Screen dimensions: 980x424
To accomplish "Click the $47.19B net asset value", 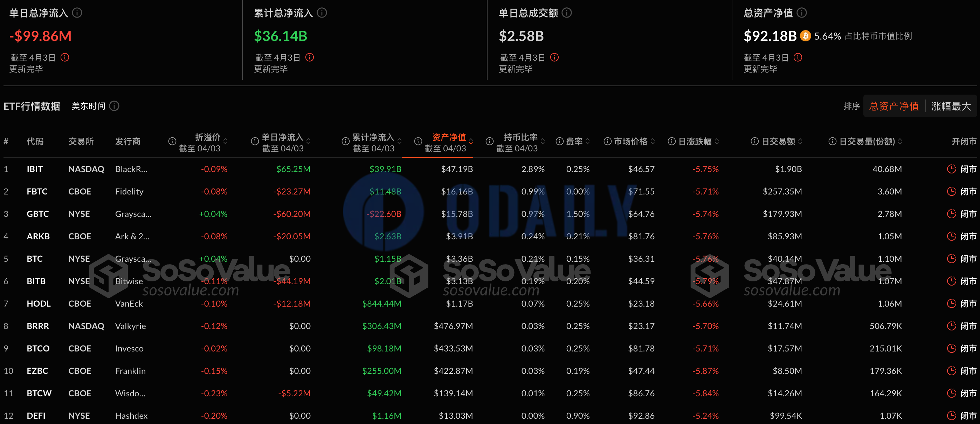I will [x=457, y=169].
